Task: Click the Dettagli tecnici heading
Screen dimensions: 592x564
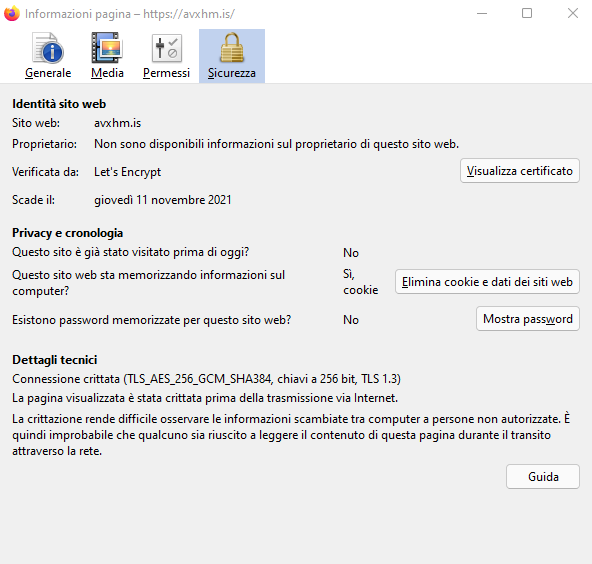Action: pos(55,360)
